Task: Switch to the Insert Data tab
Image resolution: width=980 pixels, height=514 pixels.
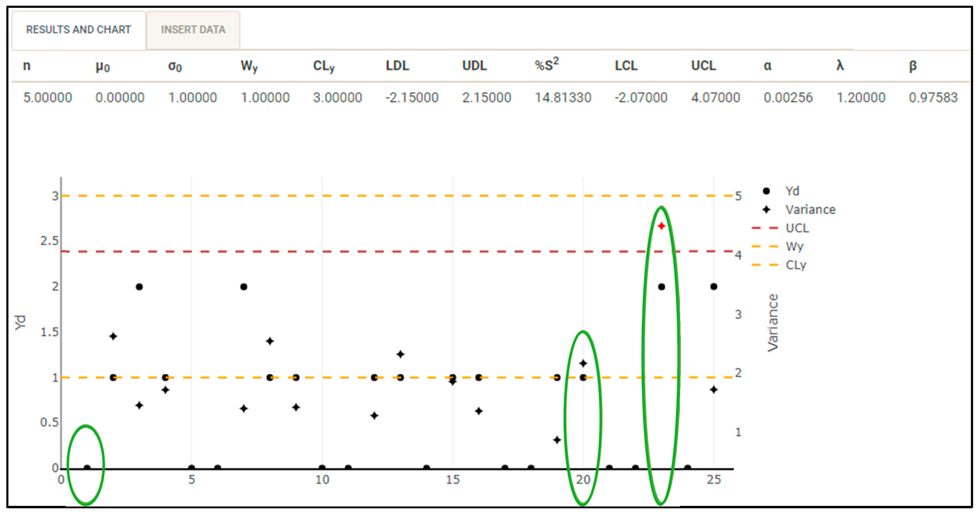Action: tap(193, 30)
